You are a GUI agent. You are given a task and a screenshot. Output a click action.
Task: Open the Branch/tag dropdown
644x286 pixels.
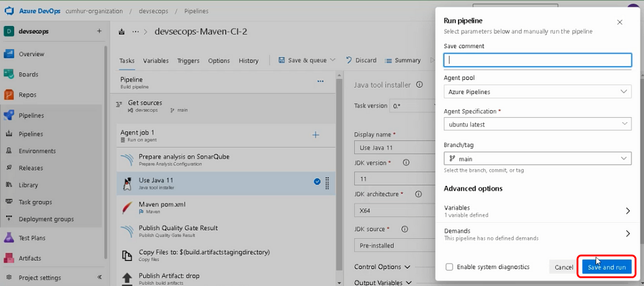[537, 158]
